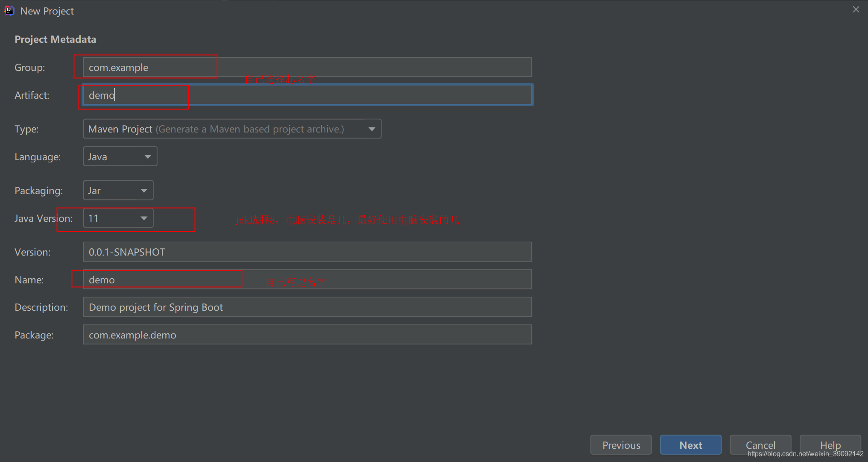Click the Name: label

pyautogui.click(x=29, y=280)
